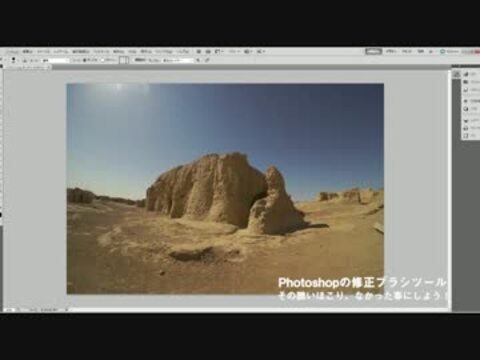Select the Pattern source radio button

coord(109,60)
